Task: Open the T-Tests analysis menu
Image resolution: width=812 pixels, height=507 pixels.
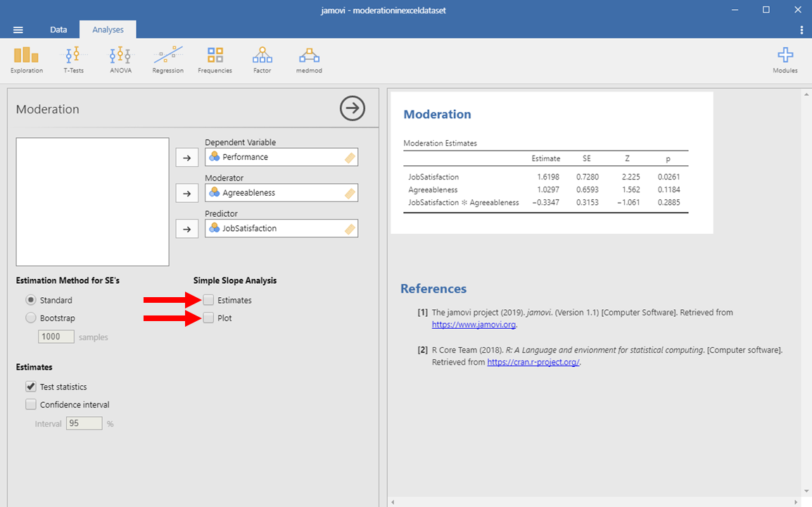Action: point(73,59)
